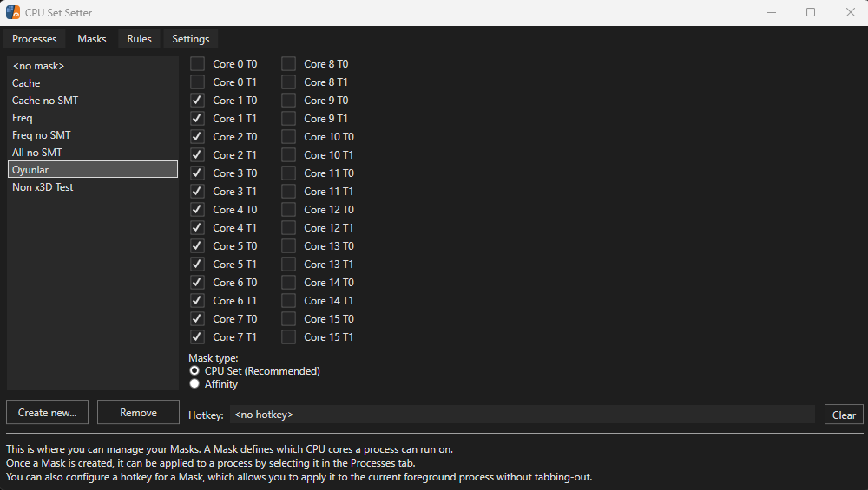Uncheck Core 7 T0
This screenshot has width=868, height=490.
(x=197, y=319)
